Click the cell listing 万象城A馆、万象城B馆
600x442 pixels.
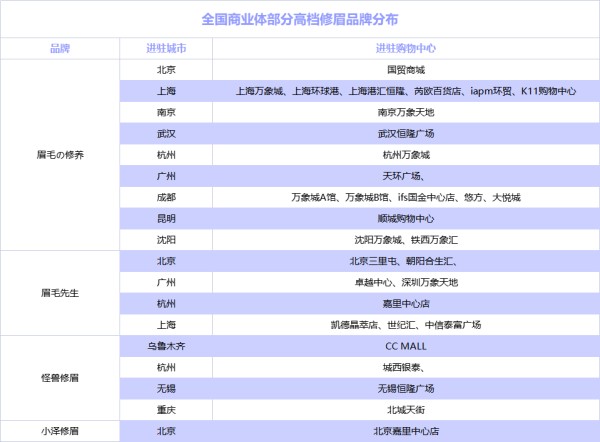click(x=406, y=197)
